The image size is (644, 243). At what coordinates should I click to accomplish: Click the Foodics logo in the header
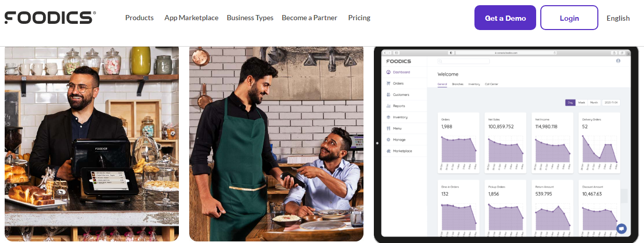point(50,18)
